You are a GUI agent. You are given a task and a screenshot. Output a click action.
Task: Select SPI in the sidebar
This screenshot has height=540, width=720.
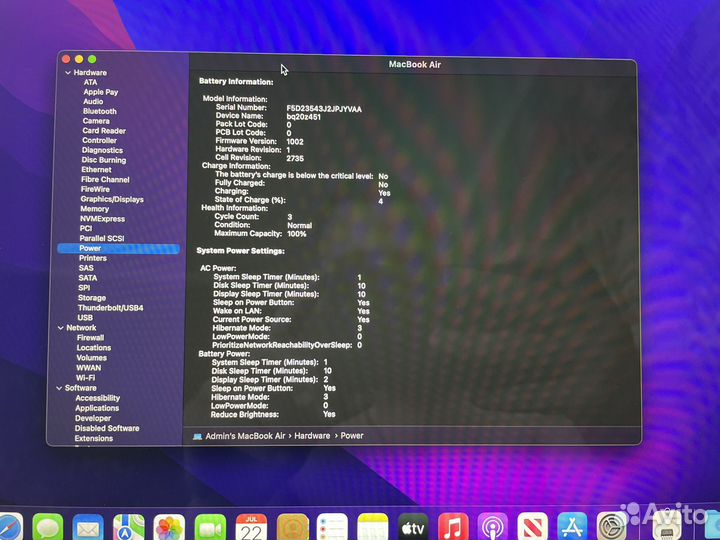coord(84,288)
